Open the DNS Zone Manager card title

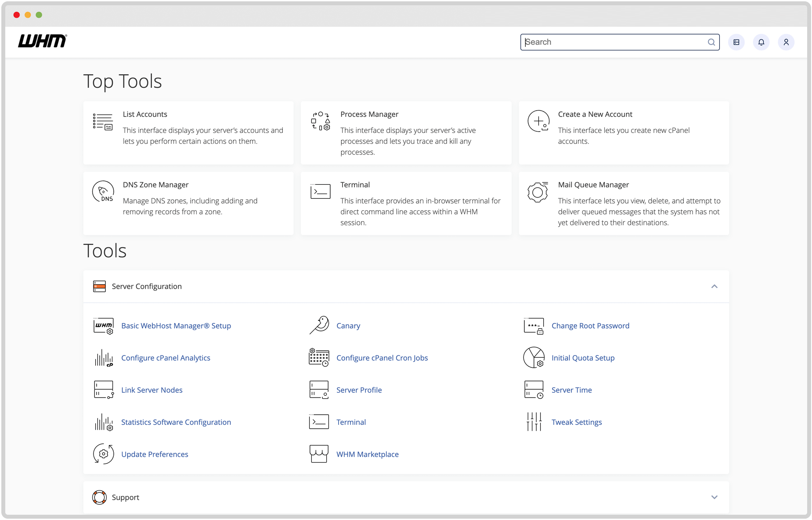[x=155, y=185]
